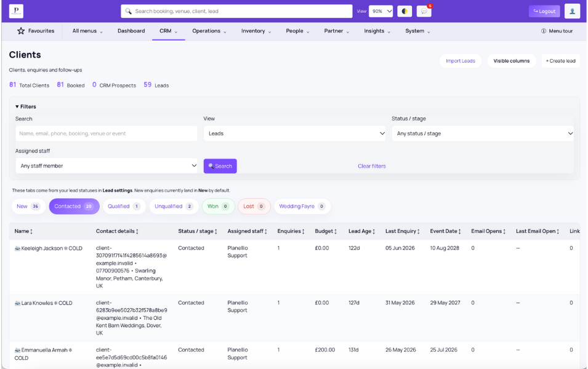Viewport: 588px width, 369px height.
Task: Click the £200.00 budget cell
Action: pyautogui.click(x=324, y=350)
